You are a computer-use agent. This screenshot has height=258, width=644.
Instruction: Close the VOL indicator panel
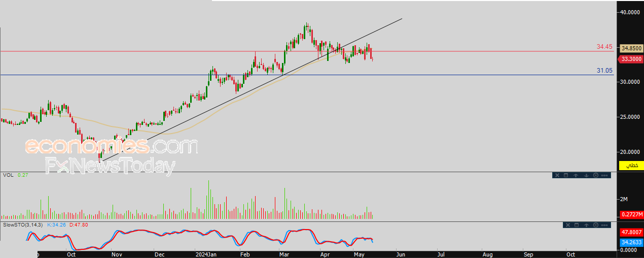pos(557,175)
